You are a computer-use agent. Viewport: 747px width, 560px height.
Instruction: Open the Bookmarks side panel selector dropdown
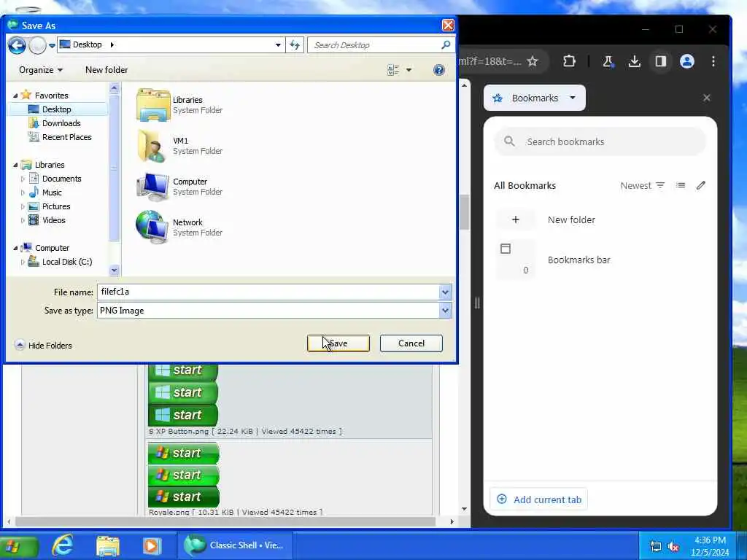535,98
